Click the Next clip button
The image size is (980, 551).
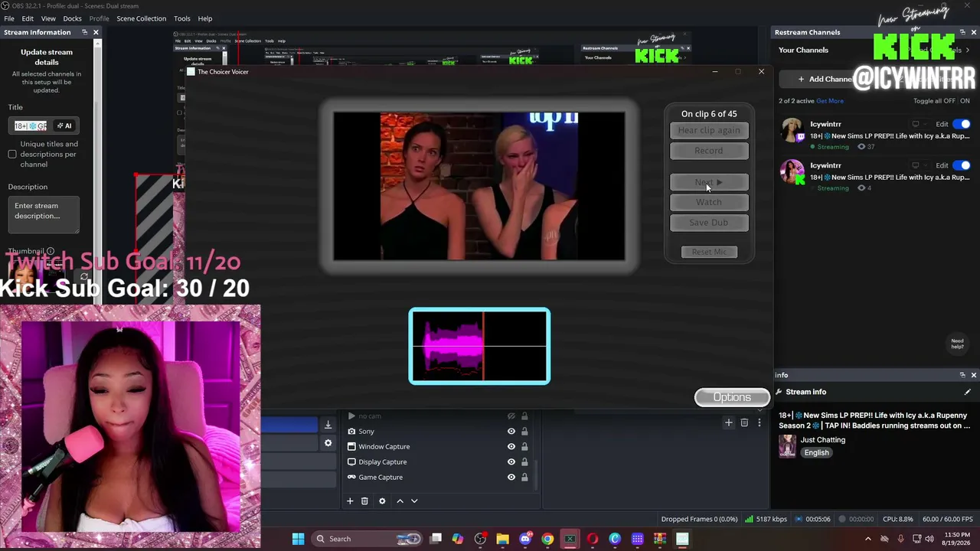709,182
